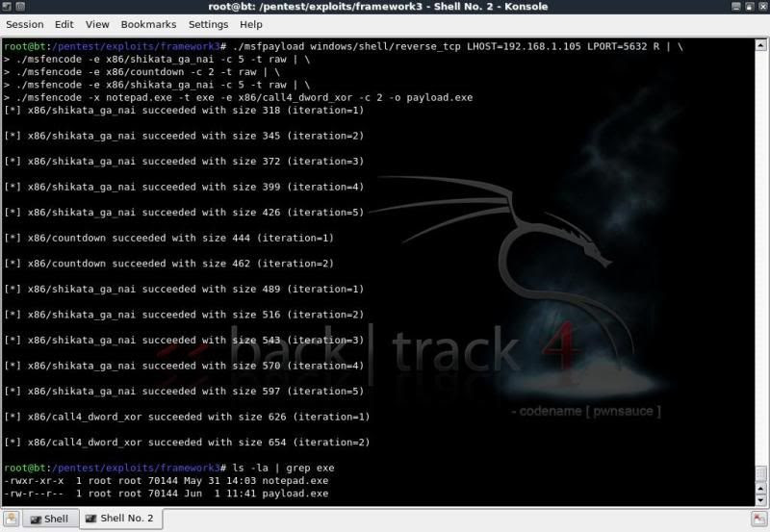Click the call4_dword_xor size 626 output line
This screenshot has height=532, width=770.
(187, 417)
